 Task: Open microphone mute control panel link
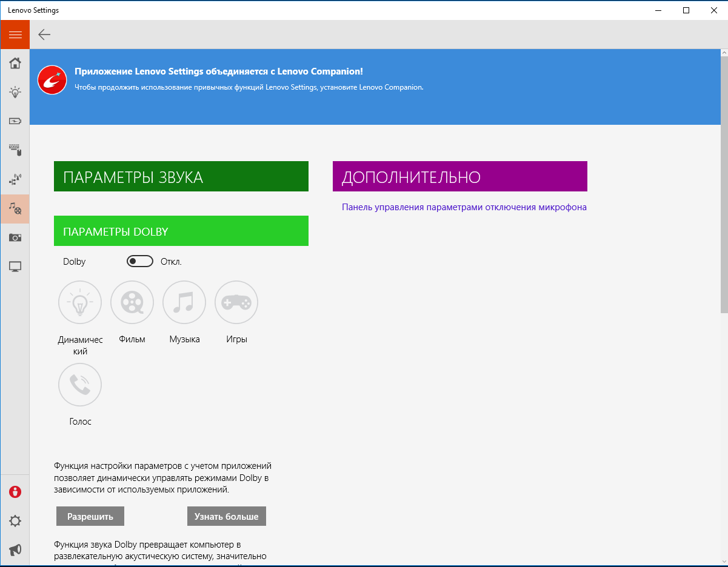[464, 207]
